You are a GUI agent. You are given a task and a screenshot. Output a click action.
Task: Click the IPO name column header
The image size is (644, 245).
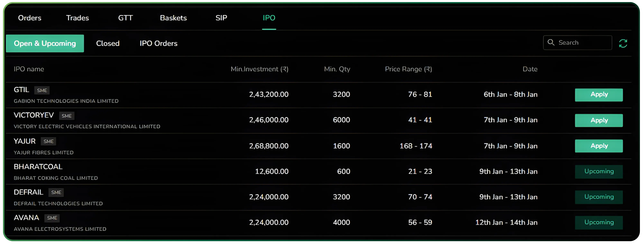click(x=29, y=69)
